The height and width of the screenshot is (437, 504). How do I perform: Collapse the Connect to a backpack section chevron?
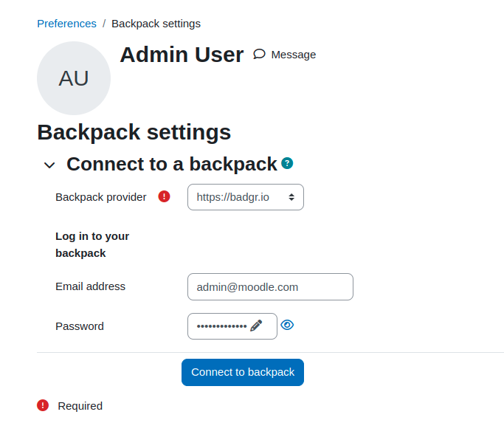click(49, 165)
